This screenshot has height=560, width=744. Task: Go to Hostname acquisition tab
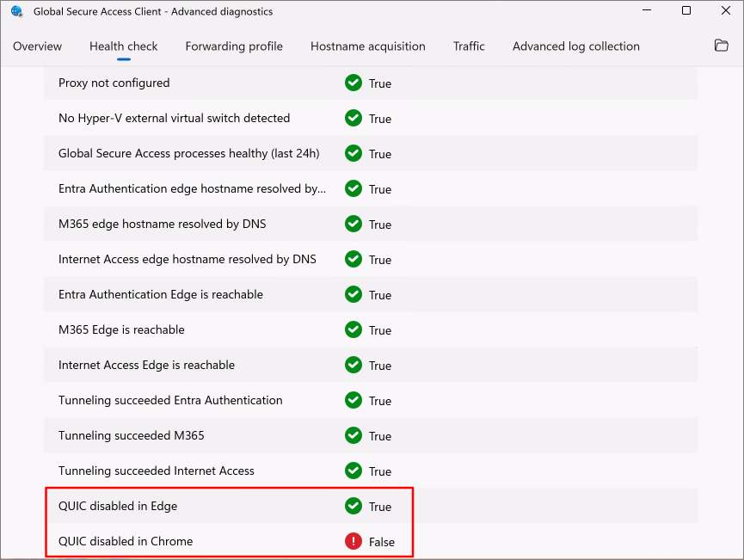(368, 46)
